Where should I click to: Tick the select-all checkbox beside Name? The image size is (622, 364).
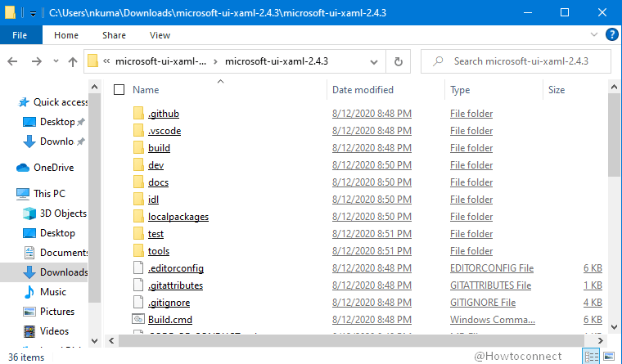tap(119, 90)
